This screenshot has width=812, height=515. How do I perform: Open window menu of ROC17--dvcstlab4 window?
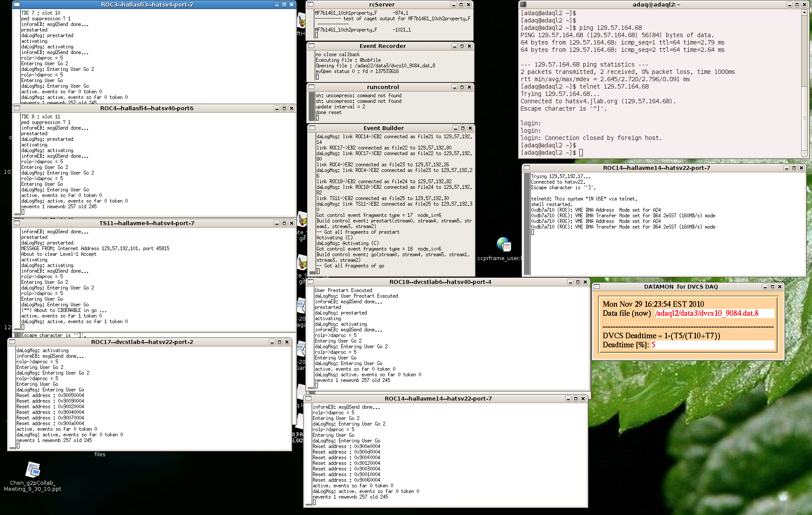[x=12, y=342]
